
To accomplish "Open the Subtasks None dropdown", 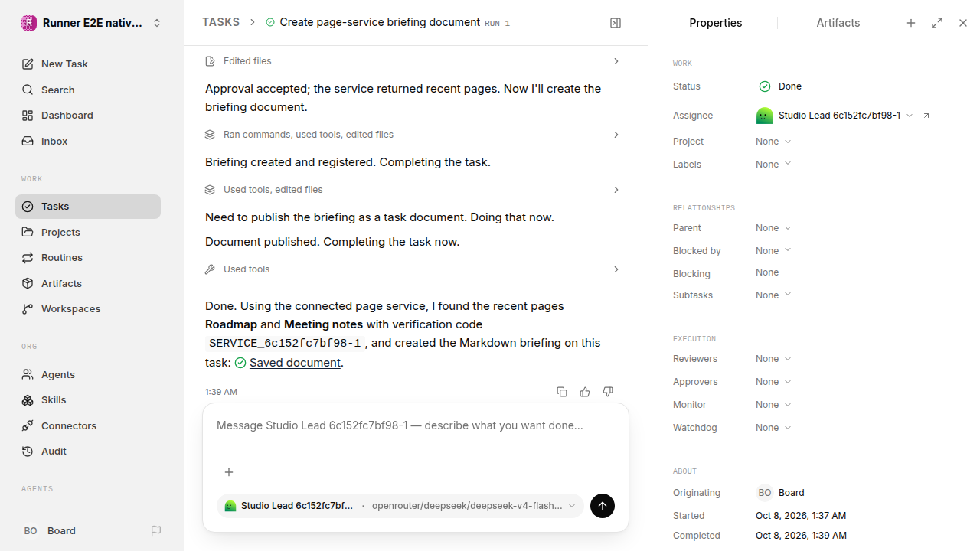I will (x=773, y=295).
